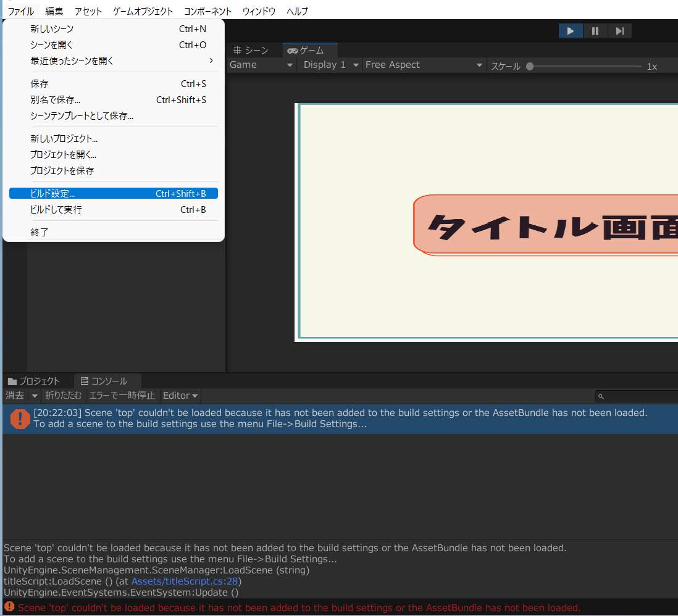Choose シーンを開く menu entry
678x616 pixels.
click(113, 45)
